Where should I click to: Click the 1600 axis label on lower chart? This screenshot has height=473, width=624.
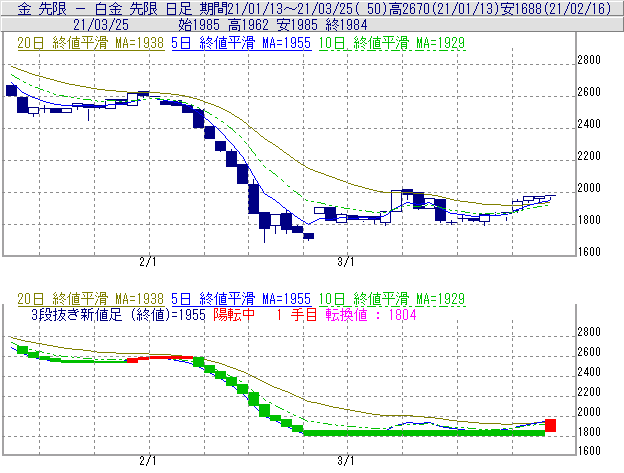coord(589,451)
